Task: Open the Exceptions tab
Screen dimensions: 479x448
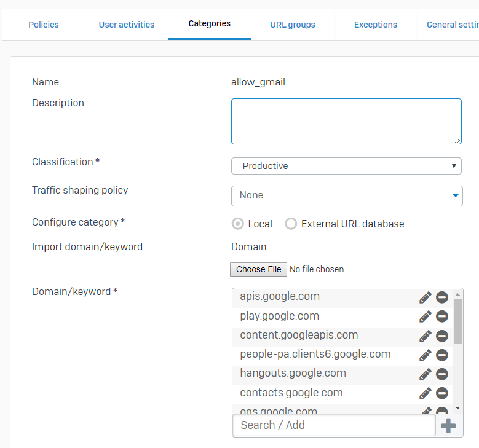Action: coord(376,25)
